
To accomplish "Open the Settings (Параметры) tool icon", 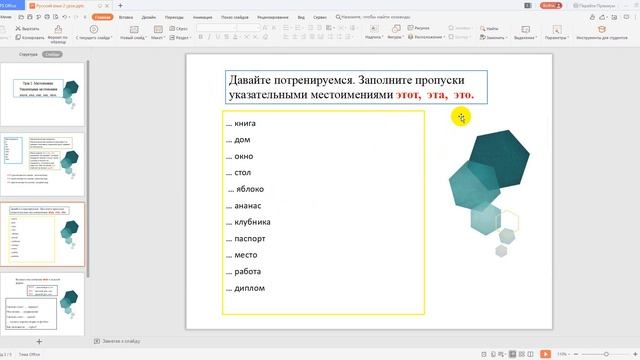I will point(557,29).
